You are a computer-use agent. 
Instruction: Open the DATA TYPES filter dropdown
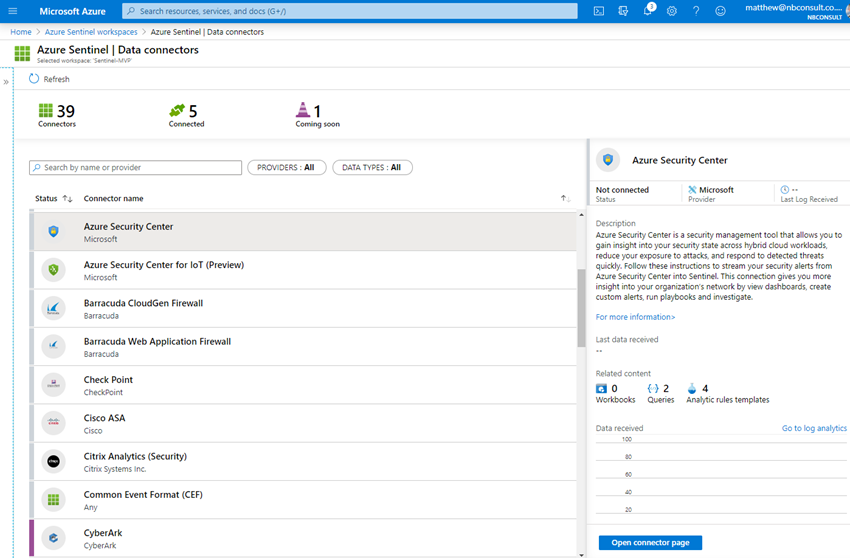tap(372, 168)
